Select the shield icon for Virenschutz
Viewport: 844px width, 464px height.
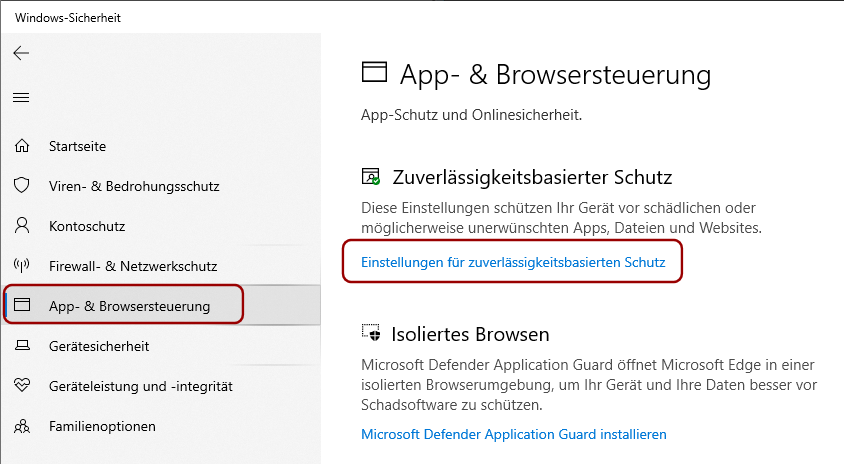point(22,186)
